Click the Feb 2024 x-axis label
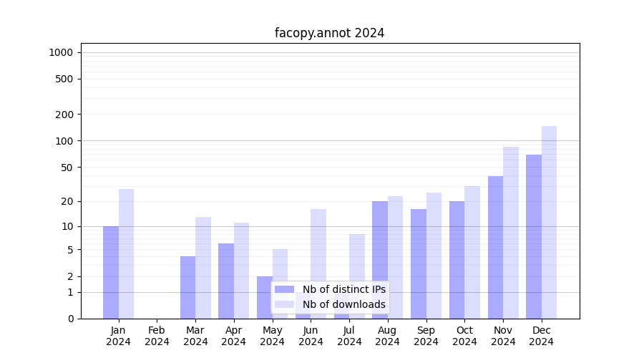This screenshot has height=358, width=644. 157,336
